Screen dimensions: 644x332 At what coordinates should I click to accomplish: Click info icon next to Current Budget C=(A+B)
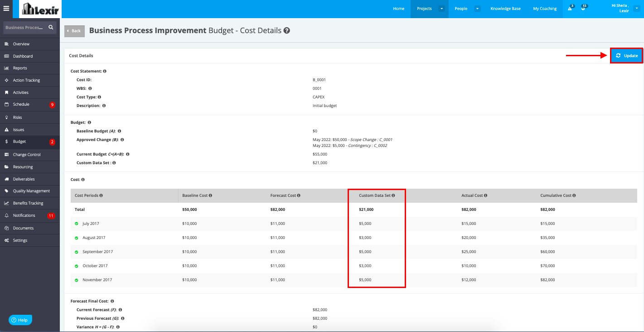(128, 154)
